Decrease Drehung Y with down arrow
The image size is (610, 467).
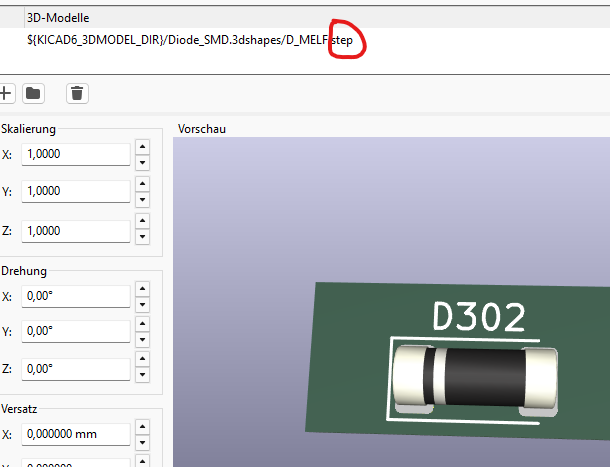pyautogui.click(x=142, y=338)
